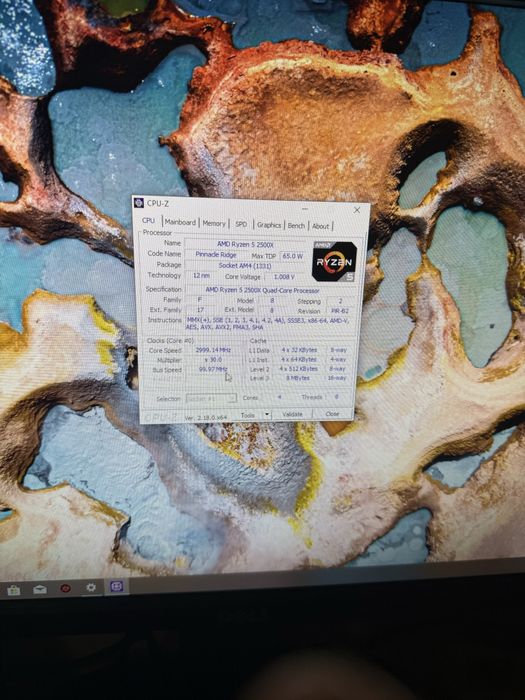Click the Technology value 12 nm

[201, 275]
